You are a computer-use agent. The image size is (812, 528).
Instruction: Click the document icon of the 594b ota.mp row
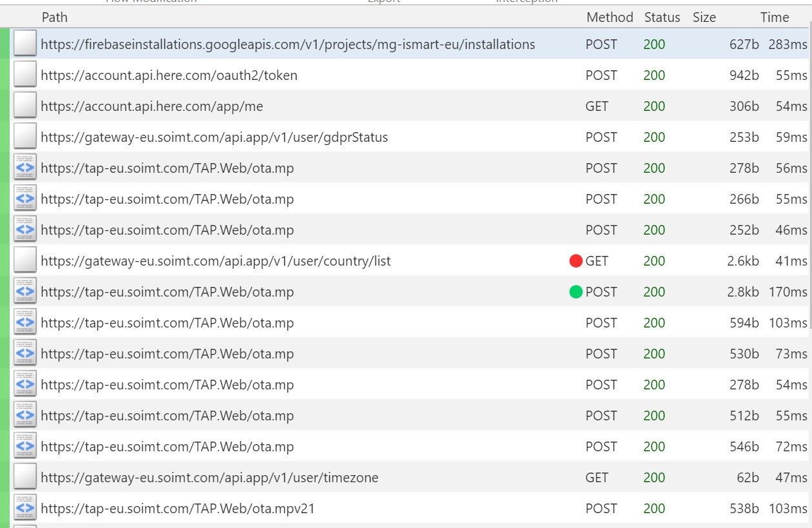25,322
